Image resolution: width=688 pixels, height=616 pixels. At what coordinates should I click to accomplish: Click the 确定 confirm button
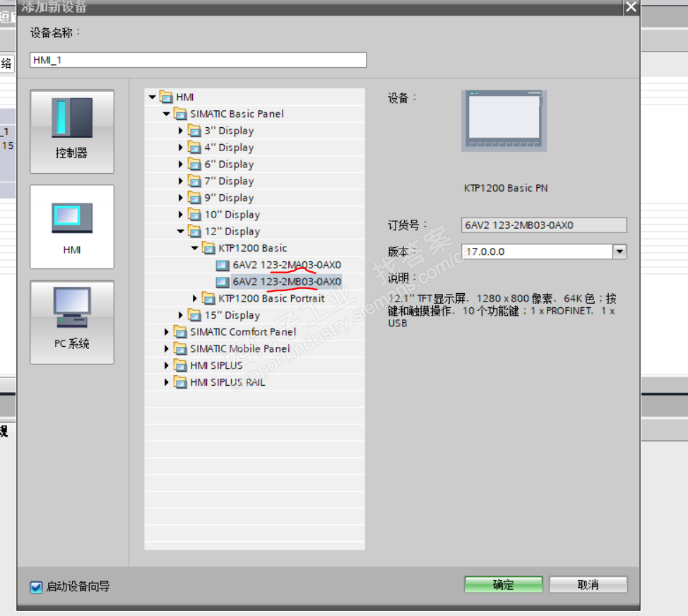(503, 584)
